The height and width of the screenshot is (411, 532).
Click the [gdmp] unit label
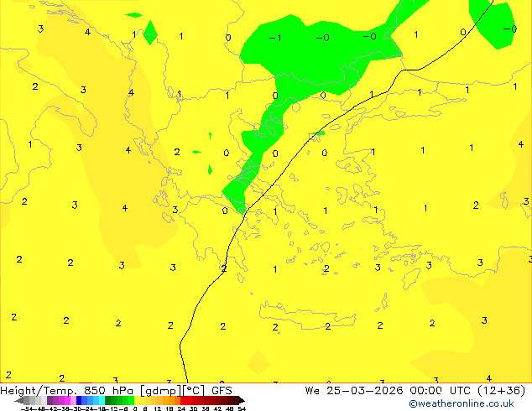(x=161, y=391)
